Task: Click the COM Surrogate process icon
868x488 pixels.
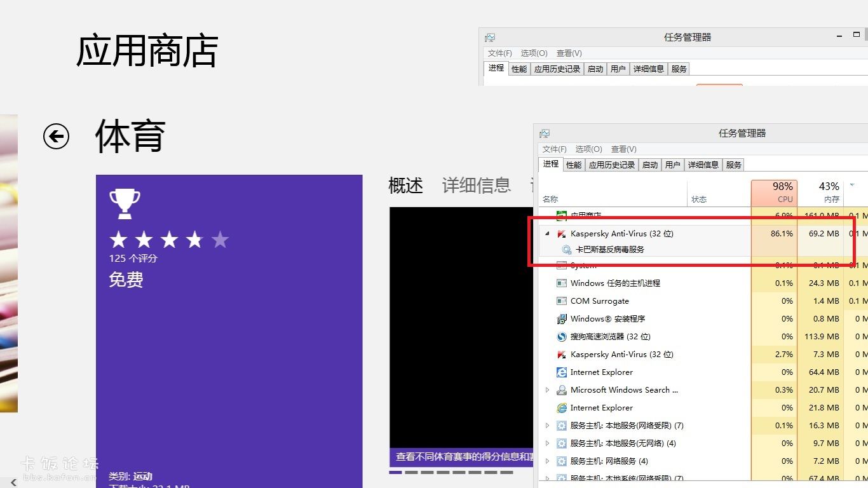Action: 561,301
